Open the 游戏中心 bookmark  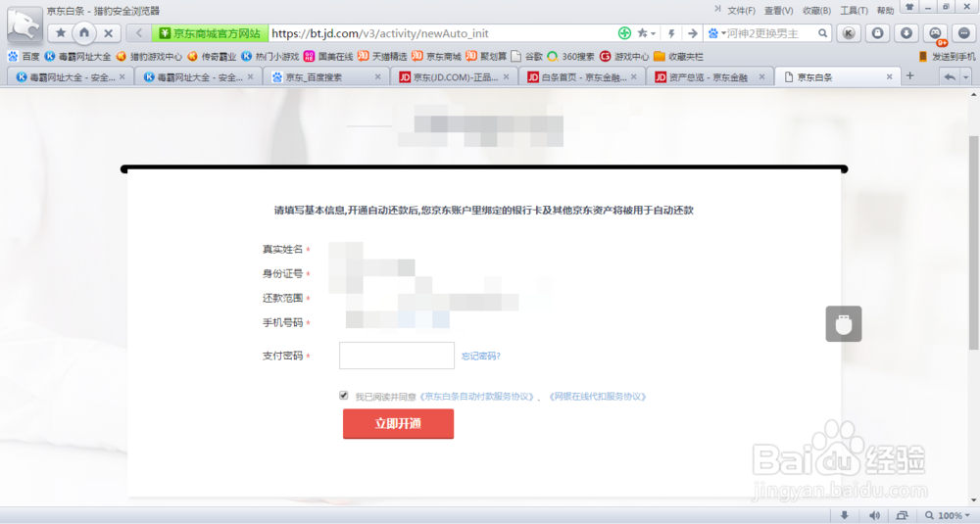click(x=624, y=56)
